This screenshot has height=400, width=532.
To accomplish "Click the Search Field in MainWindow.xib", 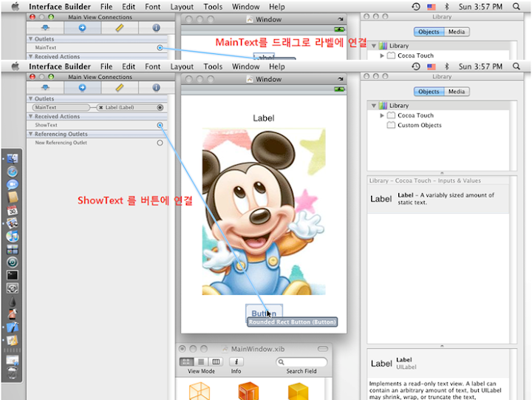I will [x=301, y=362].
